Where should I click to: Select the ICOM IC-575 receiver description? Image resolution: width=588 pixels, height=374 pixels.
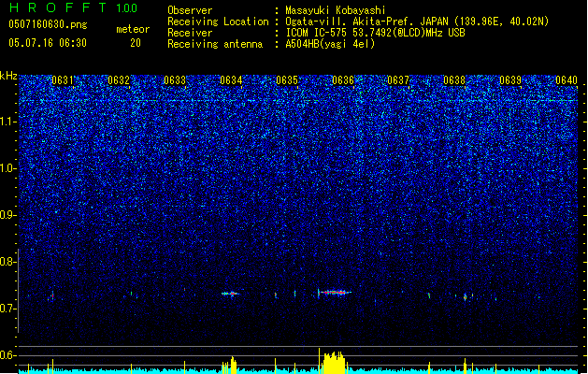pos(375,33)
